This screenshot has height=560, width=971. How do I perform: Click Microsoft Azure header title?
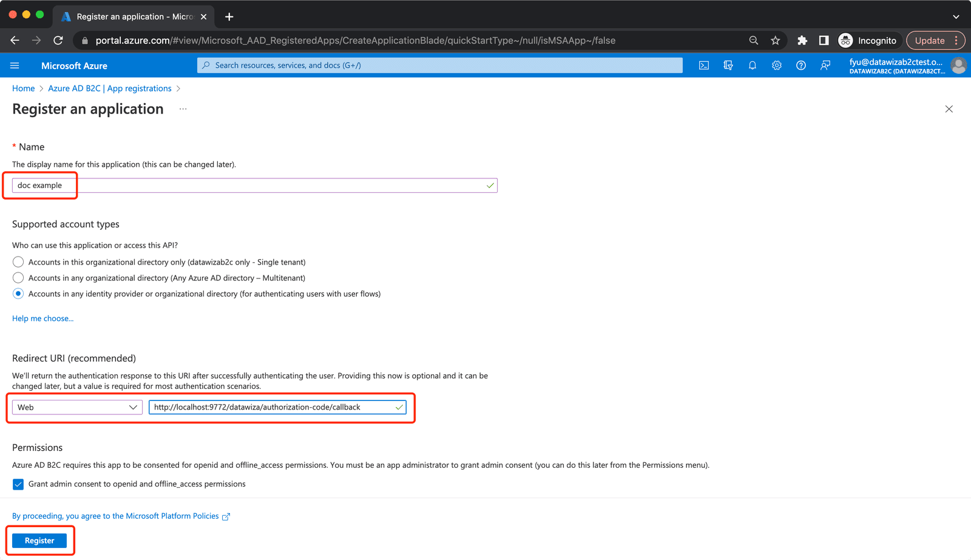coord(74,66)
